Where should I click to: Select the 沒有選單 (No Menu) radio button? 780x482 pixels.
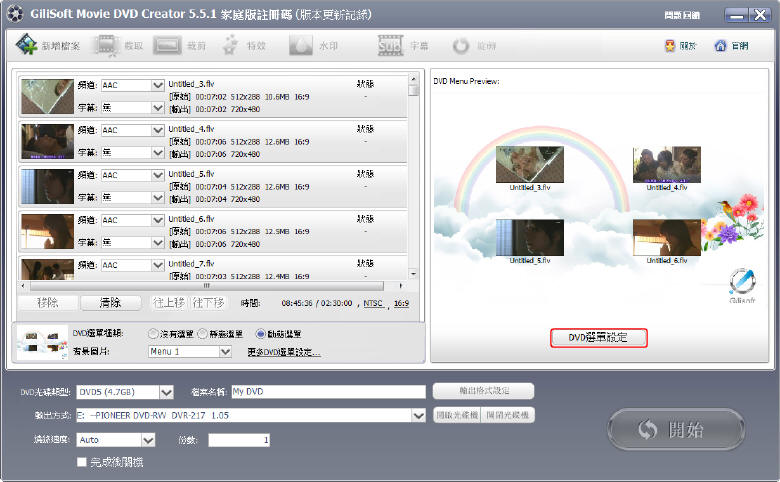(x=153, y=334)
